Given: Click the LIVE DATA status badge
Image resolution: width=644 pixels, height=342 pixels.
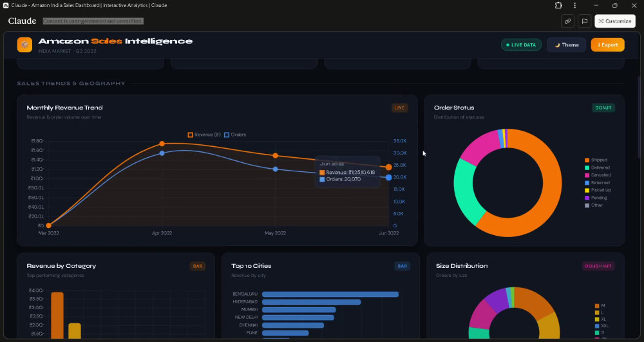Looking at the screenshot, I should coord(521,44).
